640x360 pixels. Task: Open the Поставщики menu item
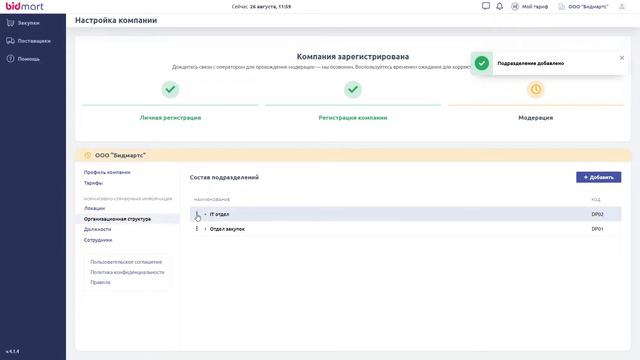pyautogui.click(x=34, y=41)
